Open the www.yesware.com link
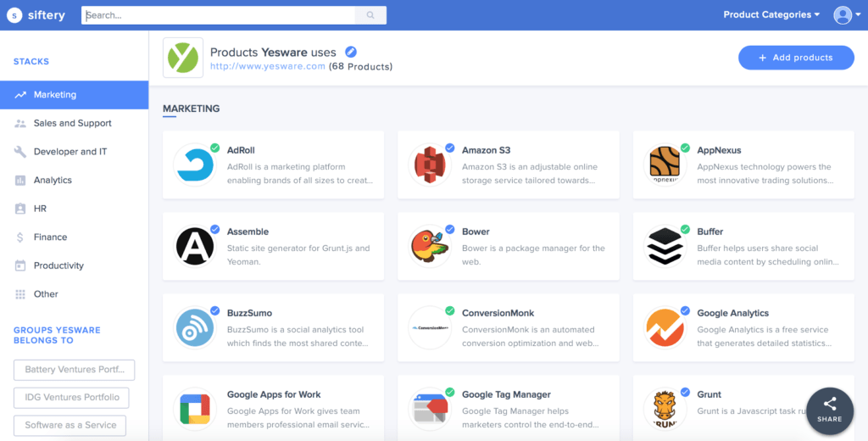 267,66
